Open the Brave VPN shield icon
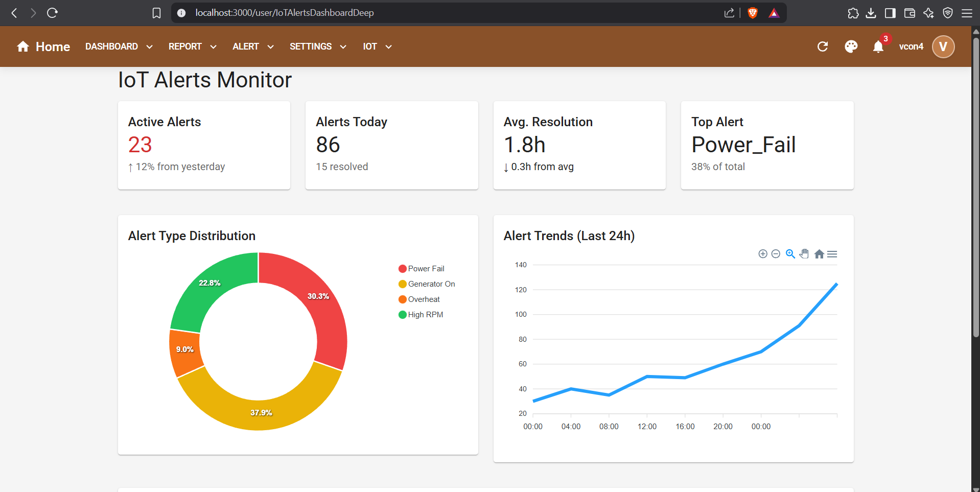This screenshot has width=980, height=492. pyautogui.click(x=948, y=13)
